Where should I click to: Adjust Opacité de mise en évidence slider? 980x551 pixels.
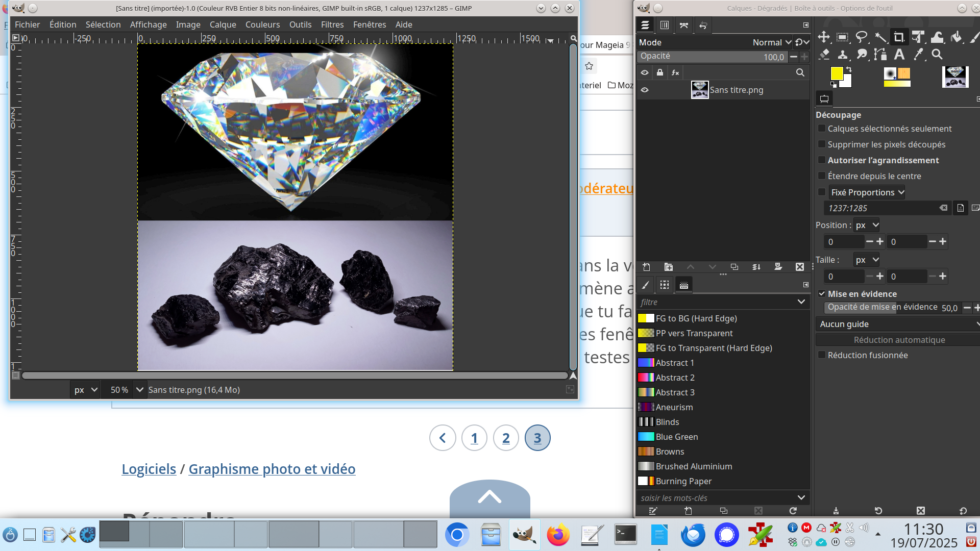click(892, 307)
